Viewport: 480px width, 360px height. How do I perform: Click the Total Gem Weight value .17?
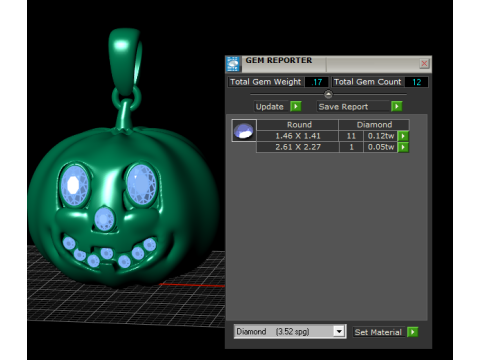tap(316, 82)
